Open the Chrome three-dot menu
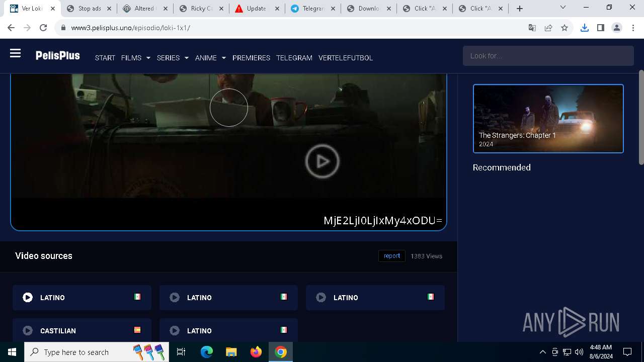This screenshot has width=644, height=362. click(x=633, y=28)
